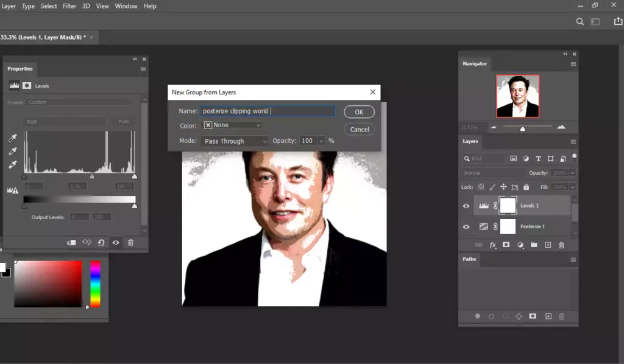Image resolution: width=624 pixels, height=364 pixels.
Task: Open the Layers panel menu
Action: (x=573, y=142)
